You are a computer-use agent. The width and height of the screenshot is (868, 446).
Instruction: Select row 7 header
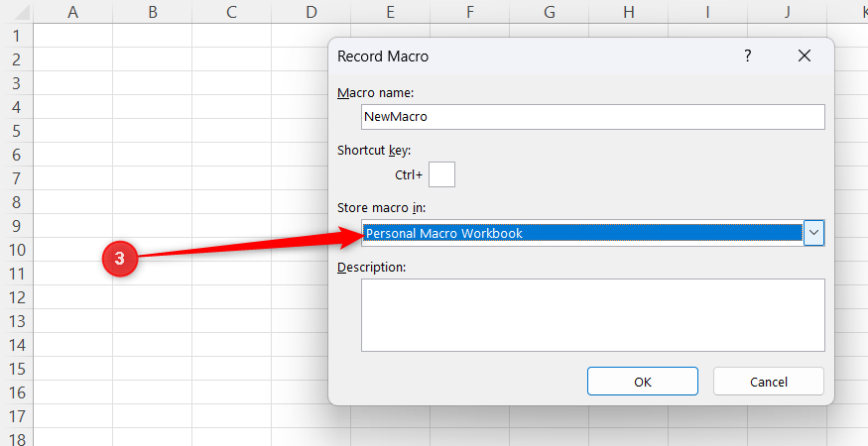(17, 178)
